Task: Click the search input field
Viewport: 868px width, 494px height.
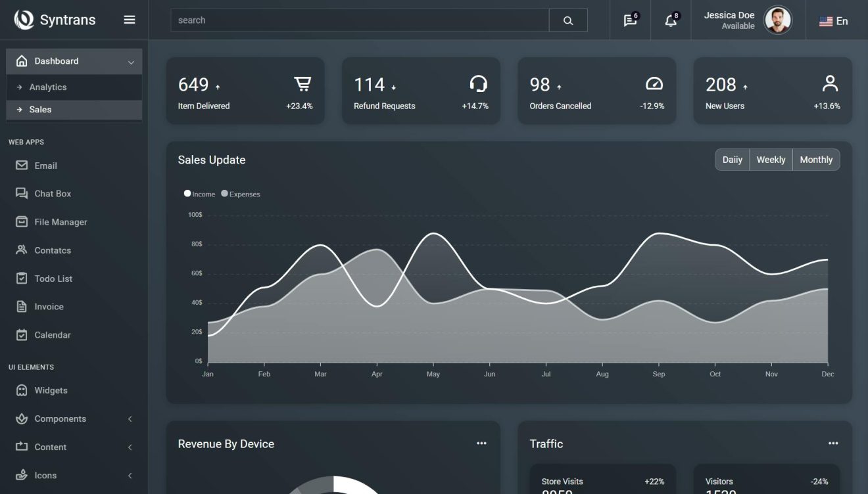Action: pyautogui.click(x=360, y=20)
